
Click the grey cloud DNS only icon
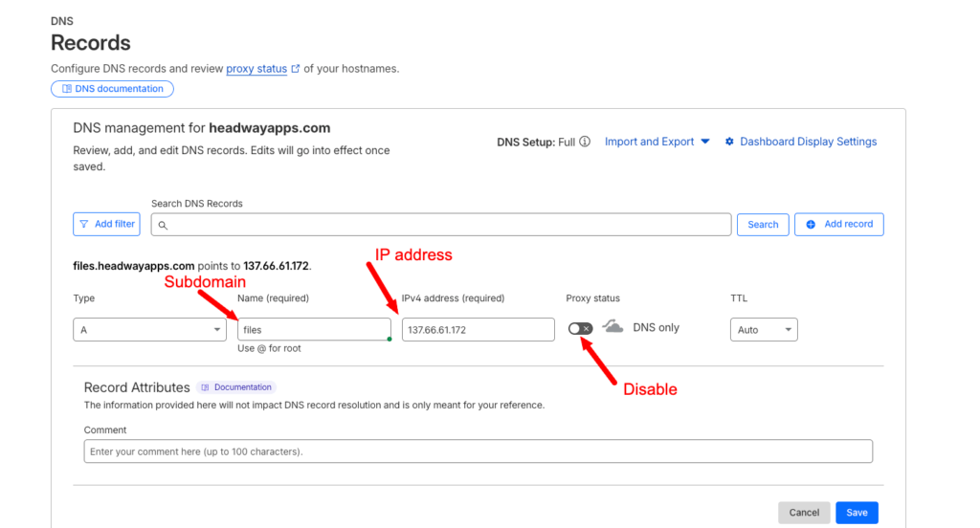tap(612, 327)
